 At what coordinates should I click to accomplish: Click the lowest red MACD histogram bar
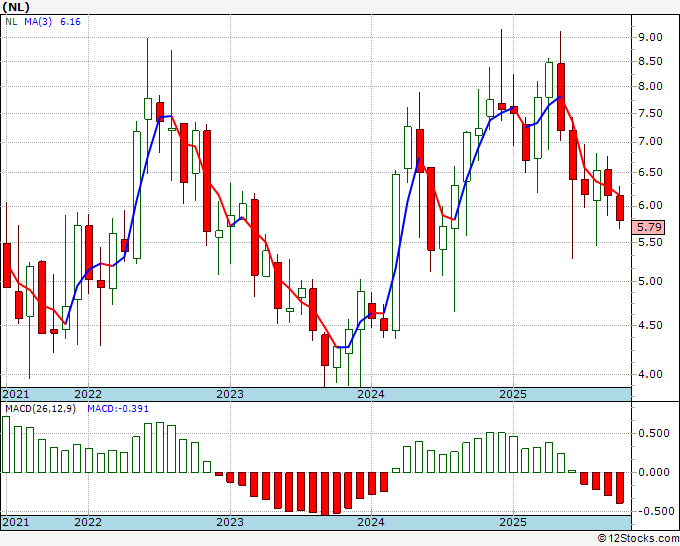325,494
